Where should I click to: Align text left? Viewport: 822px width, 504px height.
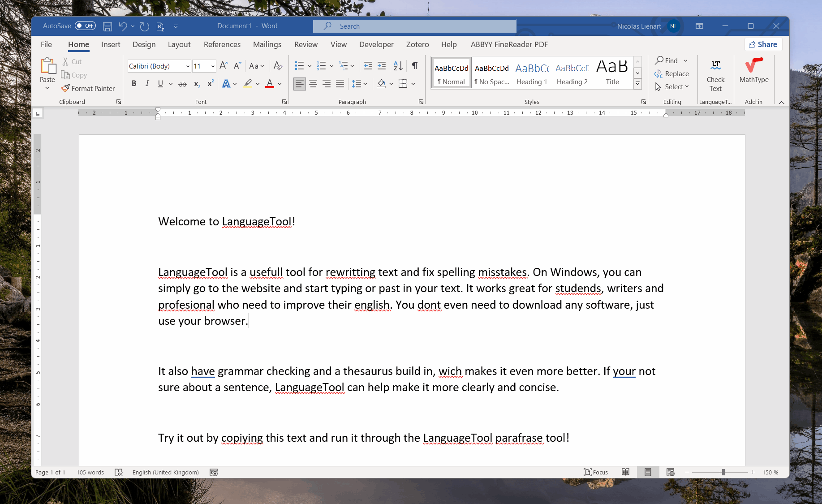[x=300, y=84]
